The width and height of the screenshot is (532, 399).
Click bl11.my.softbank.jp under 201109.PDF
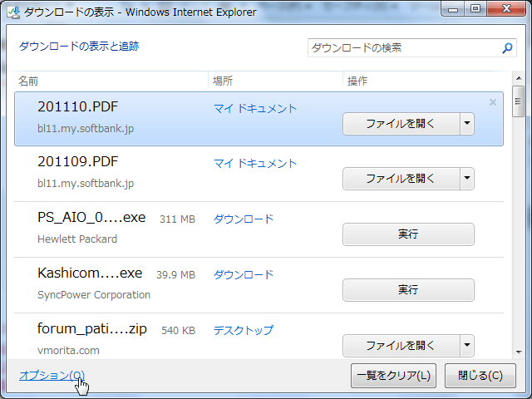click(86, 184)
